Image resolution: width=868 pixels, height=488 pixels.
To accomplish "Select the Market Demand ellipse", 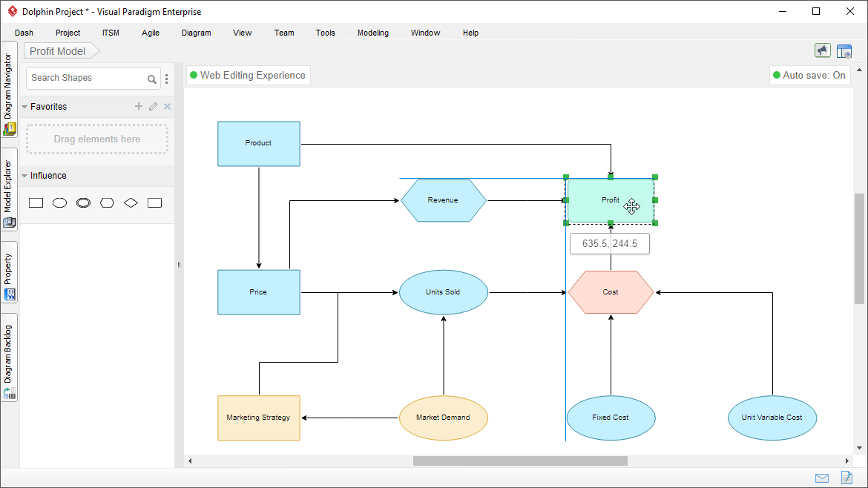I will coord(443,418).
